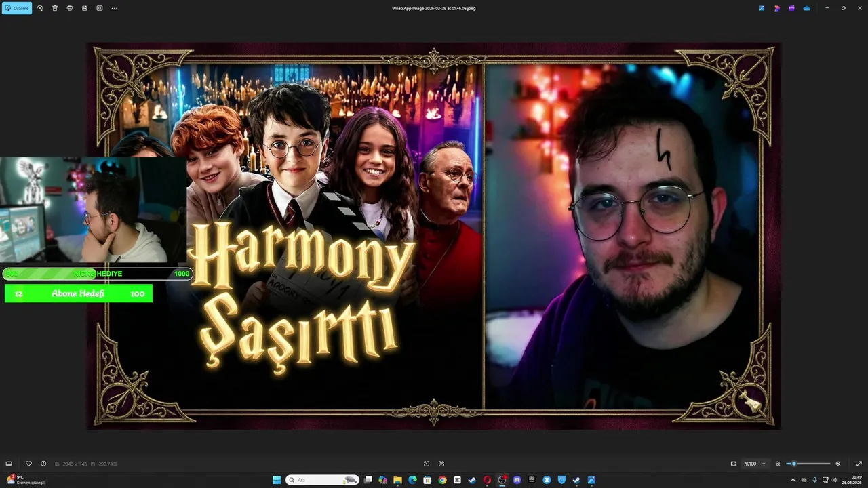Open the three-dots more options menu
This screenshot has height=488, width=868.
click(115, 8)
